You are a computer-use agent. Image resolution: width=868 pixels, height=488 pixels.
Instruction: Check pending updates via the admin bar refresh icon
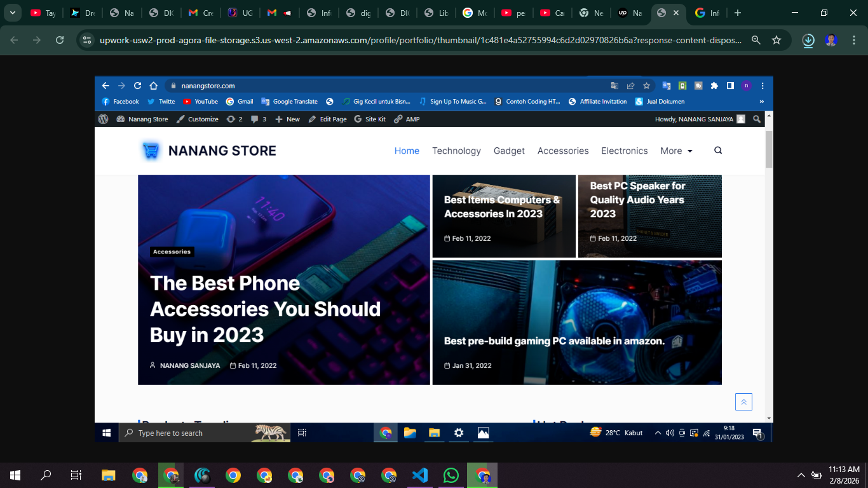coord(231,119)
